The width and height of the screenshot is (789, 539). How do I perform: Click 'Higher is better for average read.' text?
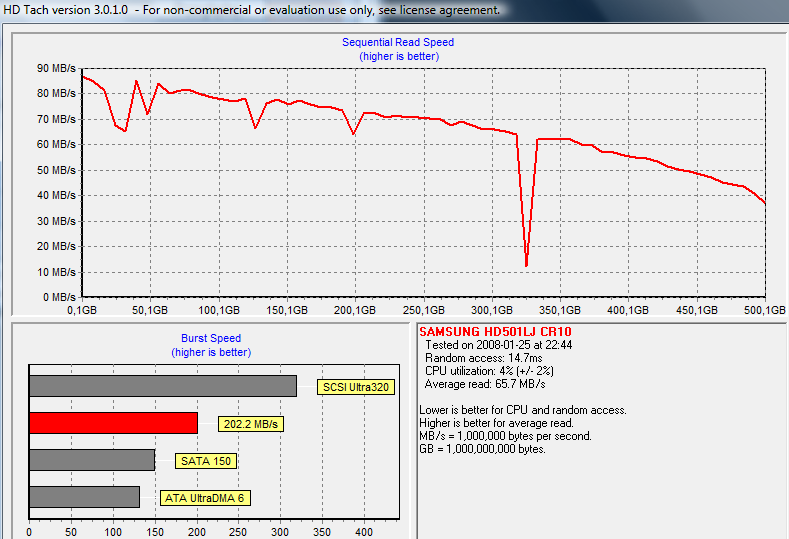tap(496, 423)
